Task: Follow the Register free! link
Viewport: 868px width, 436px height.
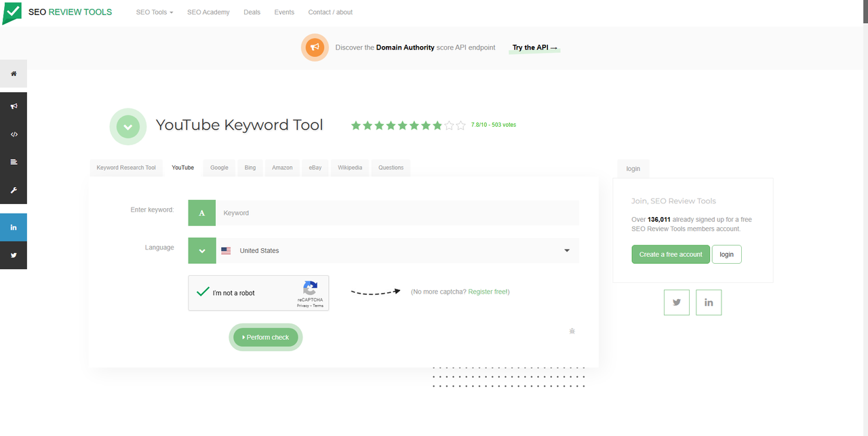Action: [488, 292]
